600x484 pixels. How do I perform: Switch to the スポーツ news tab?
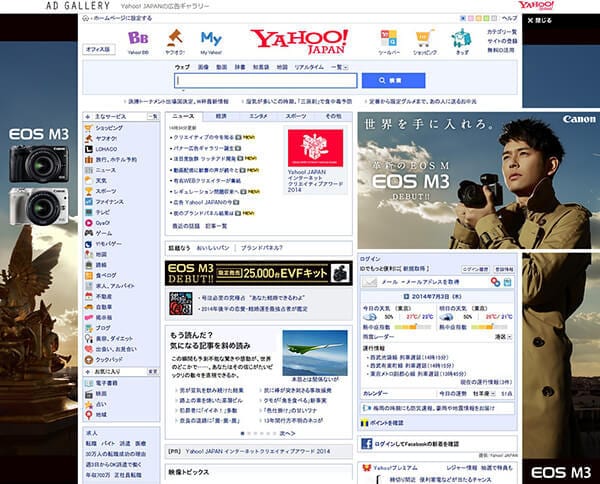(296, 116)
